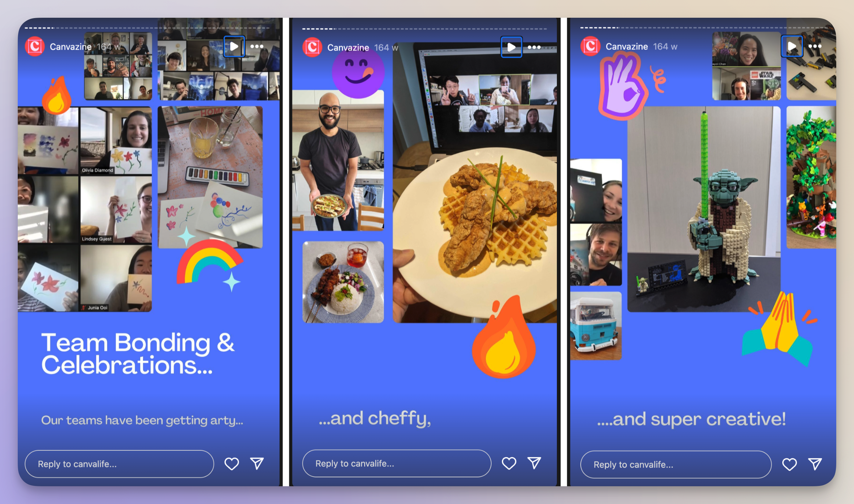
Task: Click the clapping hands sticker on third story
Action: (x=779, y=336)
